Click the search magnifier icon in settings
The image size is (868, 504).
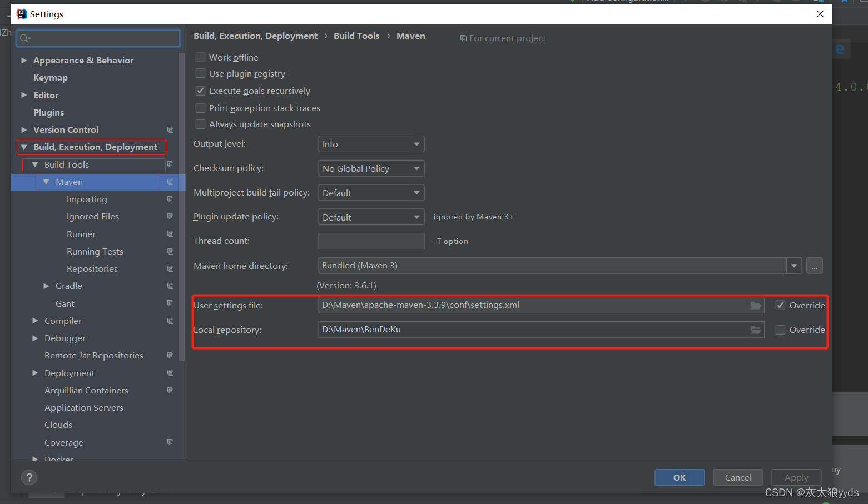point(25,38)
